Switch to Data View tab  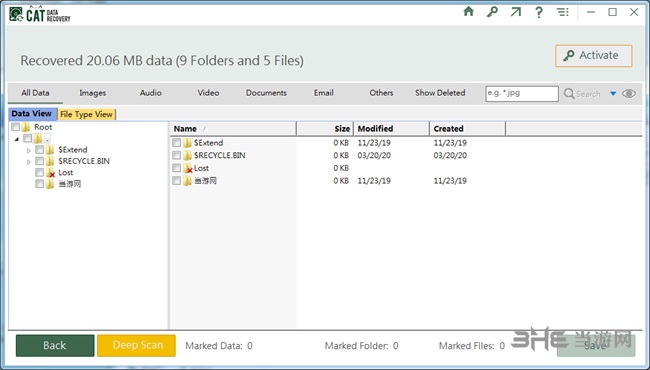point(32,114)
